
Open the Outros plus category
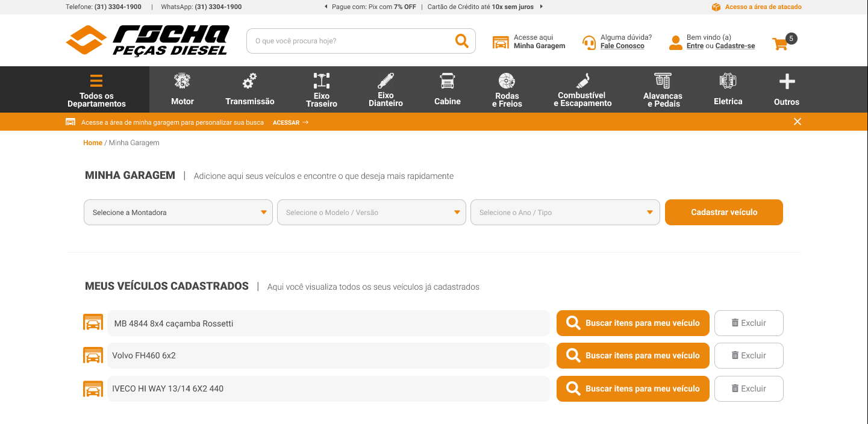pyautogui.click(x=787, y=90)
